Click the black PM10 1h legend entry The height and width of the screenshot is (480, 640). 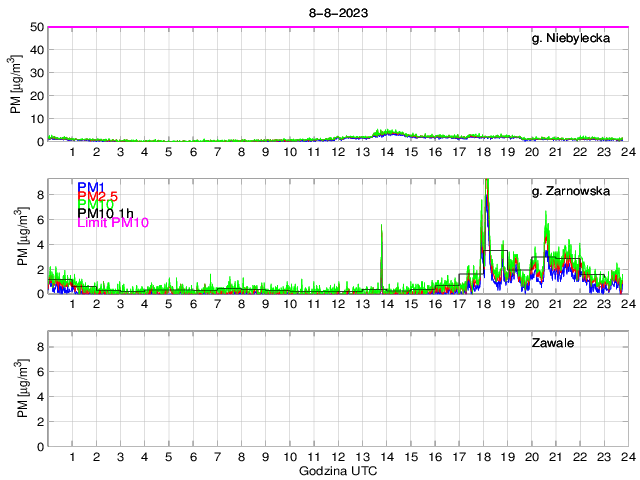point(106,212)
